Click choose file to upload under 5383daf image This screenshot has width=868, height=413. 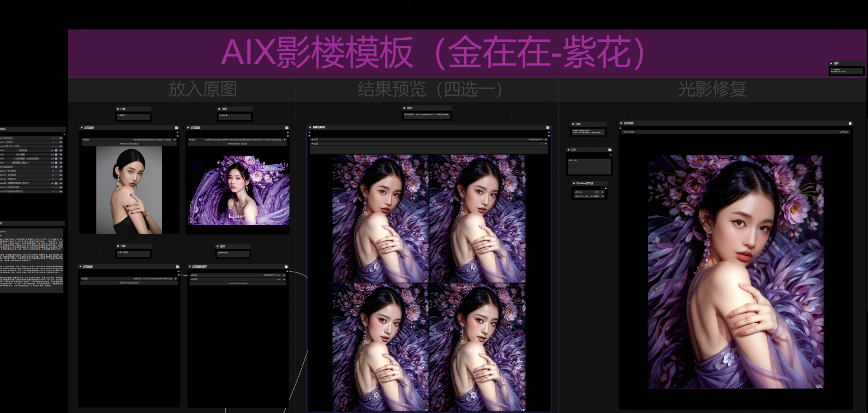[x=129, y=283]
